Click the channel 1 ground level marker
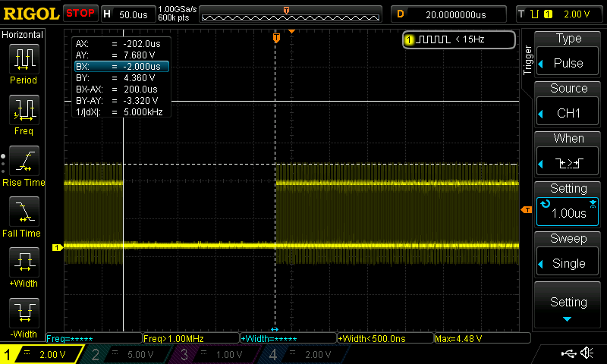The image size is (607, 364). coord(58,247)
